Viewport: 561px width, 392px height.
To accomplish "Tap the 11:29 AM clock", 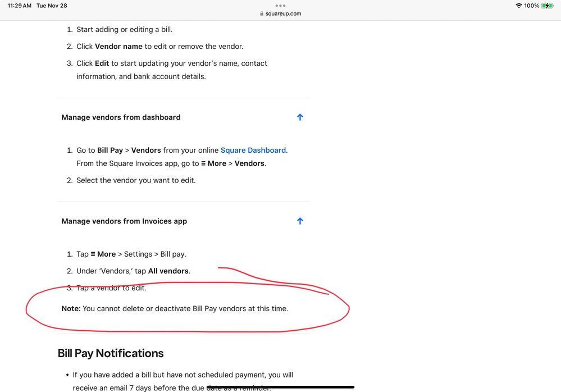I will [19, 6].
